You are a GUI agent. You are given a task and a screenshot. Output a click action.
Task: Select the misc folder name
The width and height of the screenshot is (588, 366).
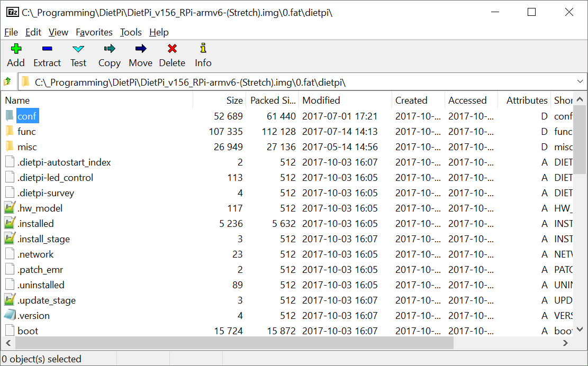(x=27, y=147)
